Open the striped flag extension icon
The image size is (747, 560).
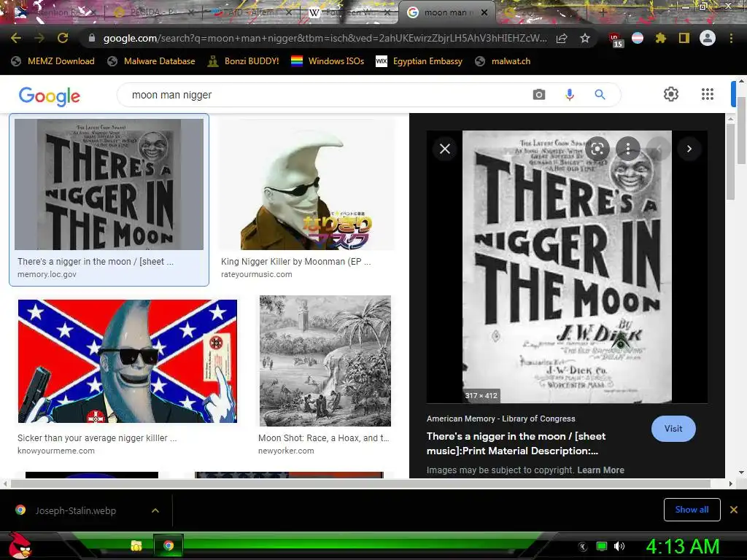coord(638,38)
